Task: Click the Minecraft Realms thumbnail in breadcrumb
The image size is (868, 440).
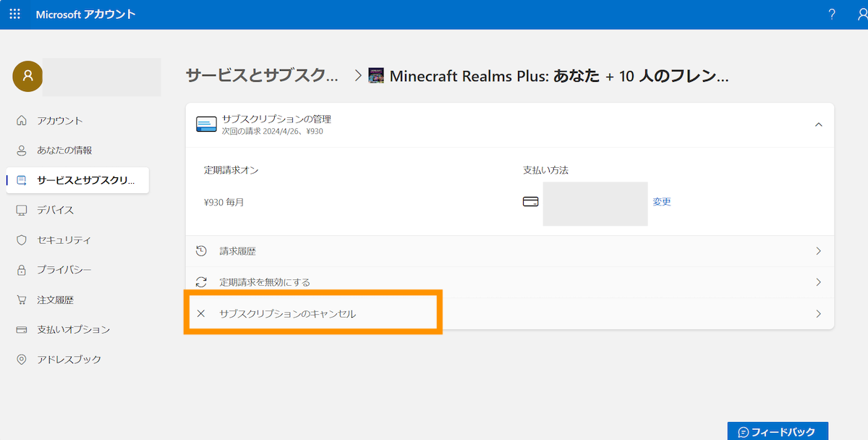Action: 376,75
